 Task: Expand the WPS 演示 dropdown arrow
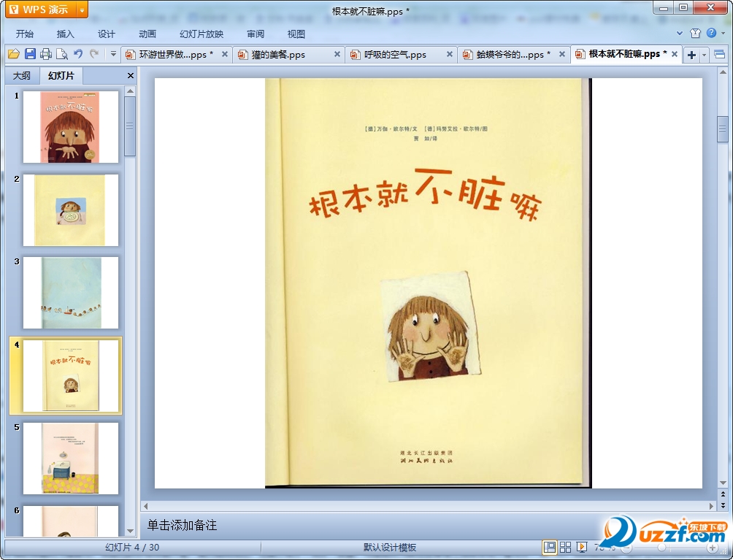[82, 9]
